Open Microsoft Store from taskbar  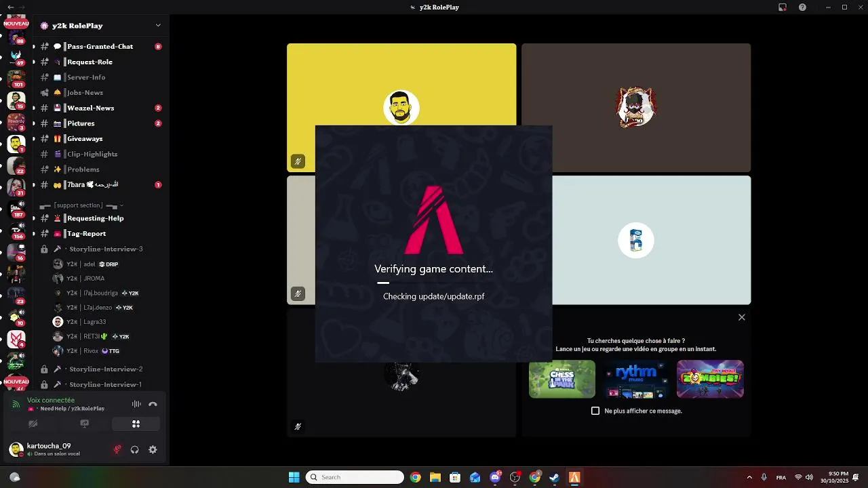[455, 477]
